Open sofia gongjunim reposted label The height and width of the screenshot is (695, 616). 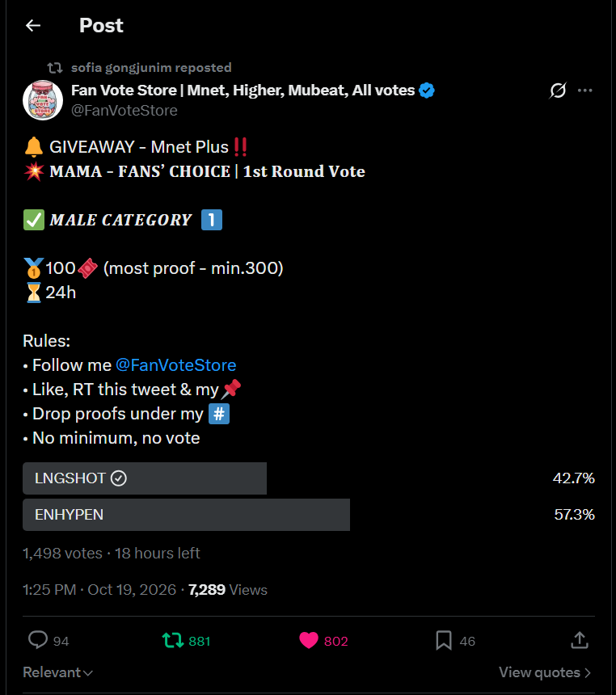point(151,67)
